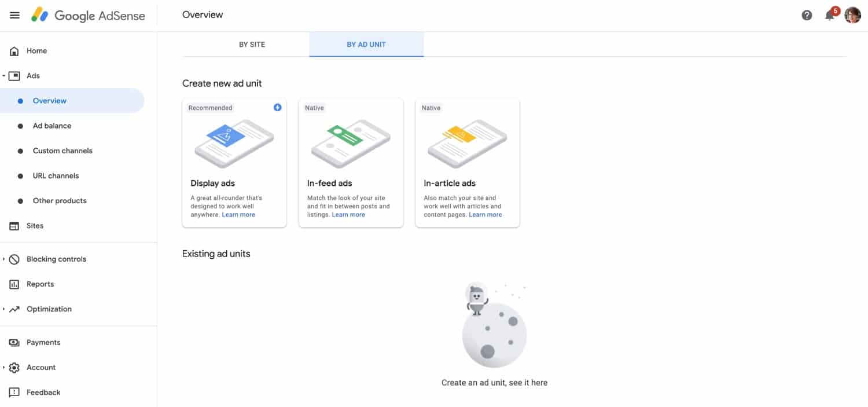Collapse the Ads menu group
Viewport: 868px width, 407px height.
pos(5,75)
